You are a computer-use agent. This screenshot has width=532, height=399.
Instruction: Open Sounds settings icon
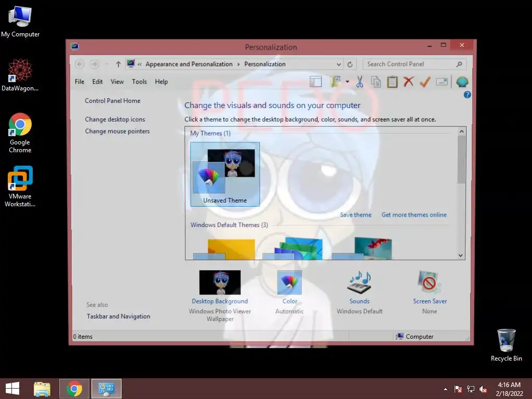pyautogui.click(x=360, y=282)
